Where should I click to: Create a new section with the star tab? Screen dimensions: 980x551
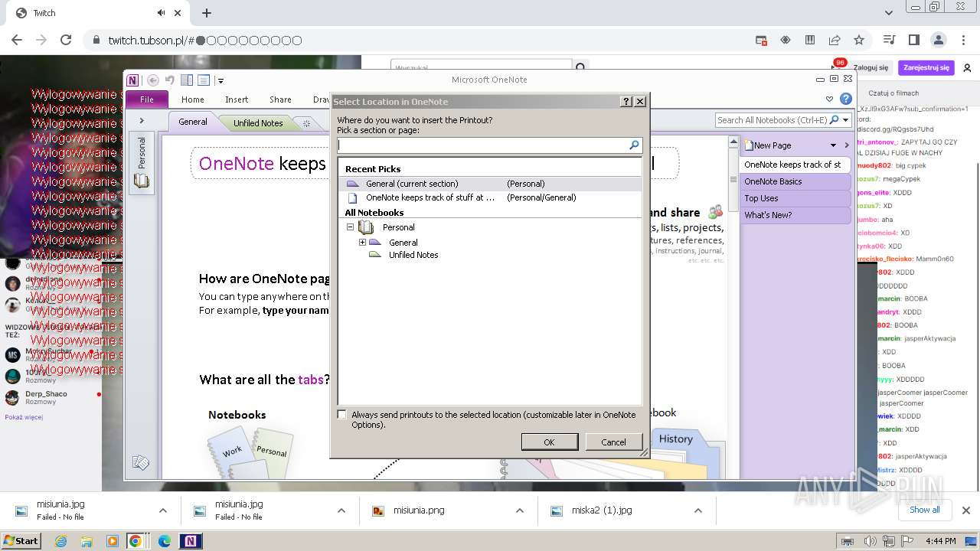click(x=307, y=123)
